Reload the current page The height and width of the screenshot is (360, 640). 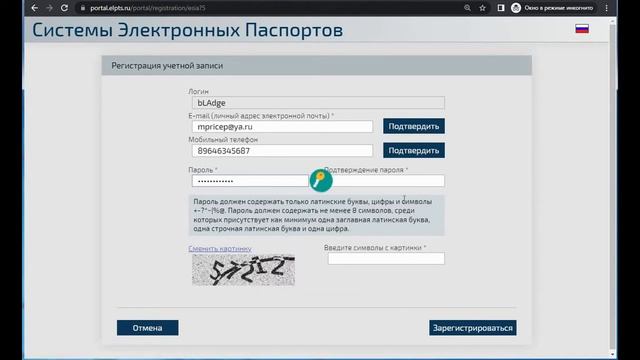click(64, 8)
